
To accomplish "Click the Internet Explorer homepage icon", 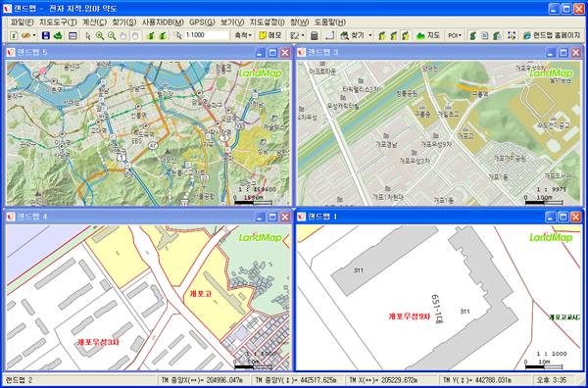I will [527, 35].
